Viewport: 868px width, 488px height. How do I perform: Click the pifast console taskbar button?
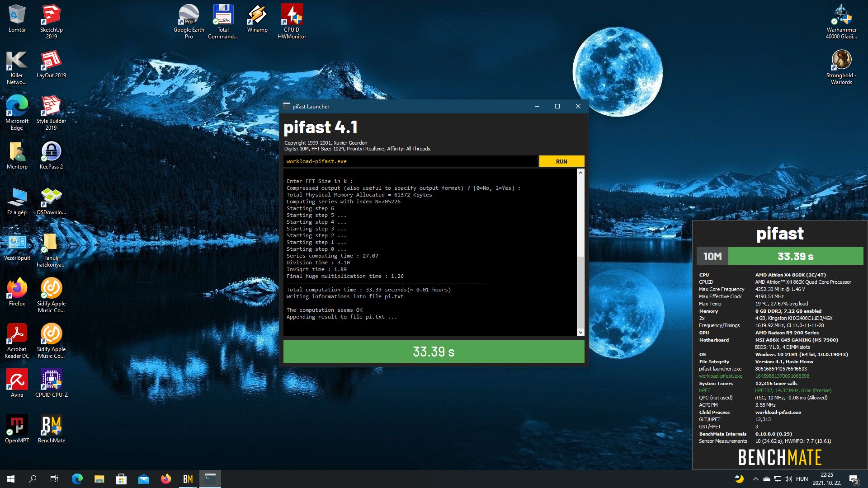(210, 479)
